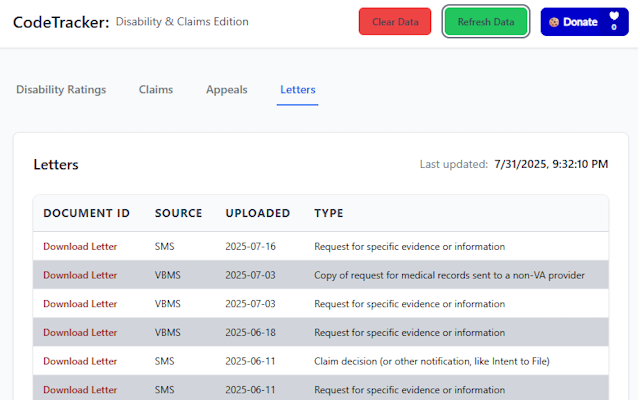Screen dimensions: 640x400
Task: Refresh data with the green button
Action: [486, 22]
